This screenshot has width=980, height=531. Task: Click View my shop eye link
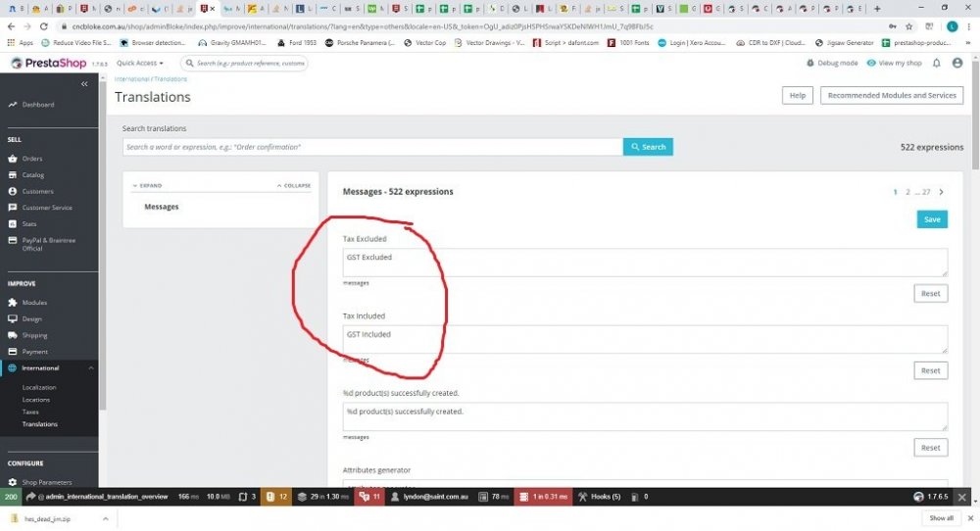click(x=894, y=63)
